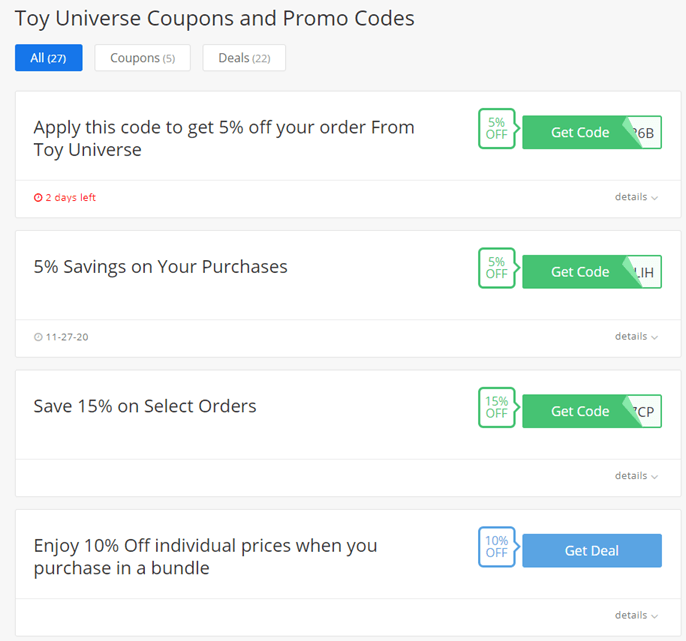Click the gray clock icon beside 11-27-20
This screenshot has width=686, height=641.
38,337
